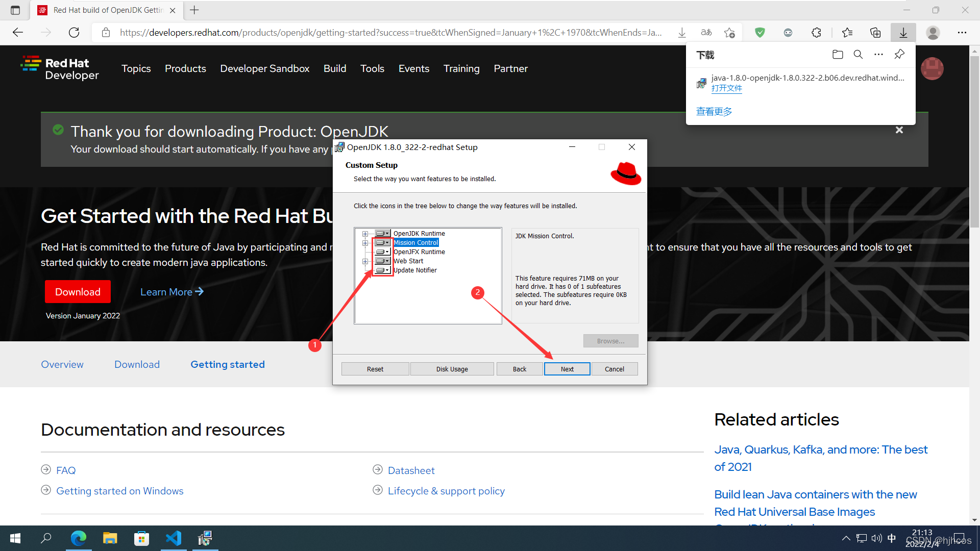
Task: Open the FAQ link
Action: click(66, 470)
